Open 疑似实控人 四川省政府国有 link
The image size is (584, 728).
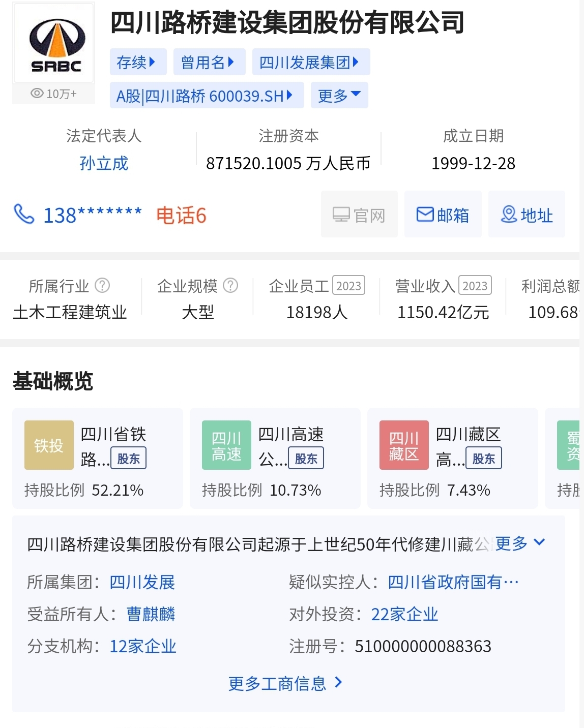click(453, 582)
